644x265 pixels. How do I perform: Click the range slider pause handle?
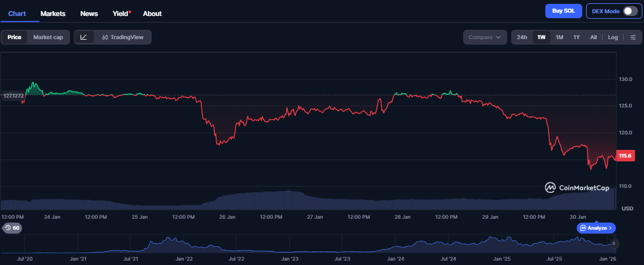point(614,244)
